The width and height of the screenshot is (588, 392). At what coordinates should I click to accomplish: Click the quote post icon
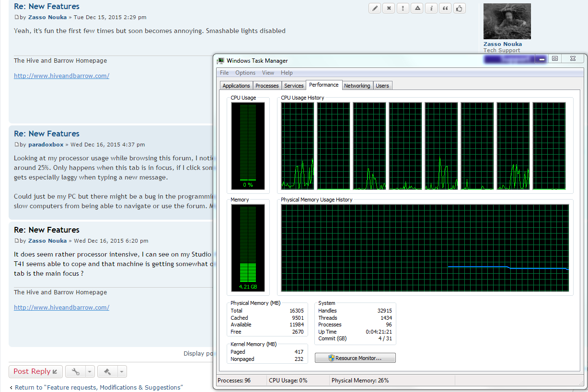pyautogui.click(x=445, y=8)
